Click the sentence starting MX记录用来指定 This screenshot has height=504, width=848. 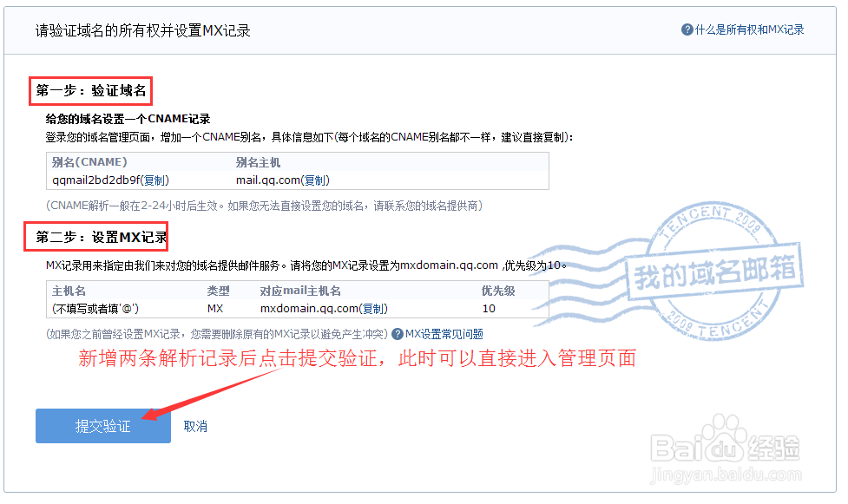coord(306,265)
